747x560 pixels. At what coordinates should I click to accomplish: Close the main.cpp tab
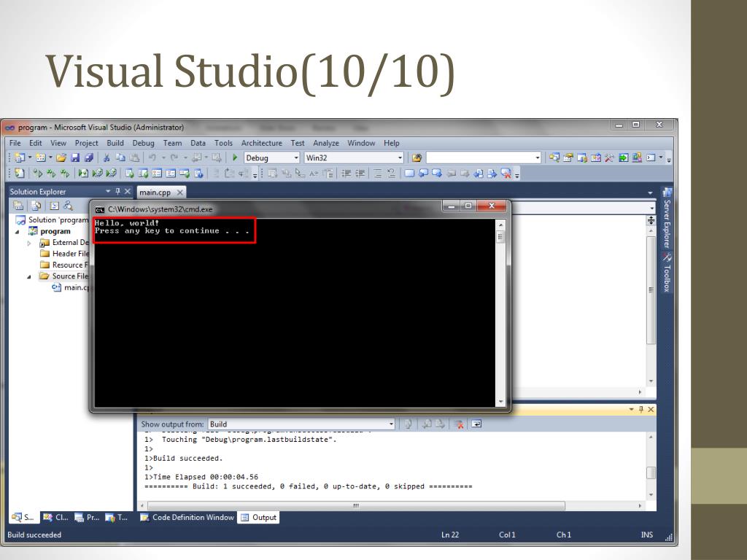179,192
